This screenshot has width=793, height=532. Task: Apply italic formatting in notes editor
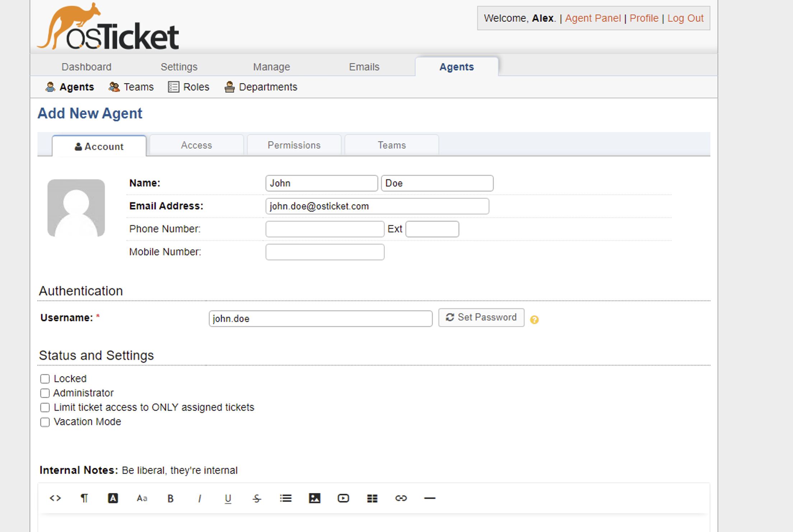[x=200, y=498]
